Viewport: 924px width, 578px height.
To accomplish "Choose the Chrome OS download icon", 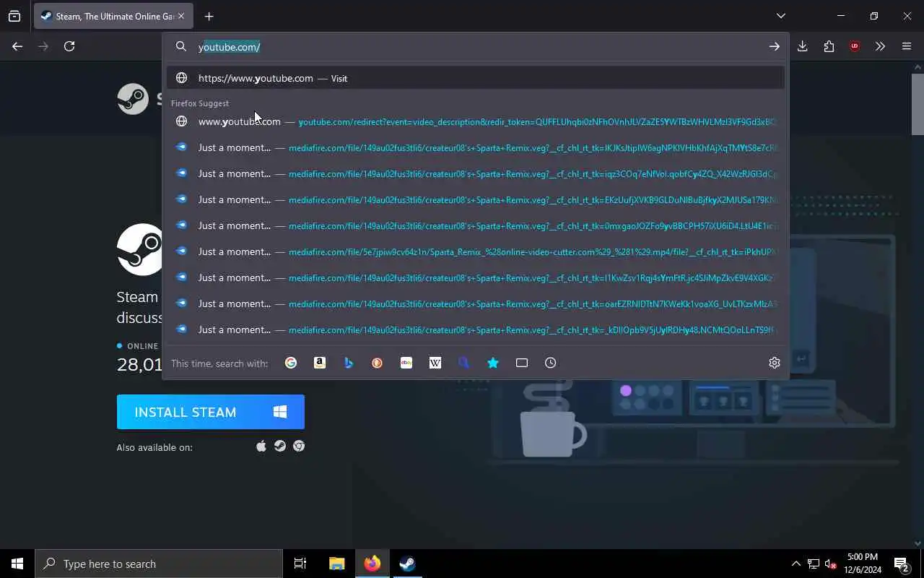I will pyautogui.click(x=299, y=447).
